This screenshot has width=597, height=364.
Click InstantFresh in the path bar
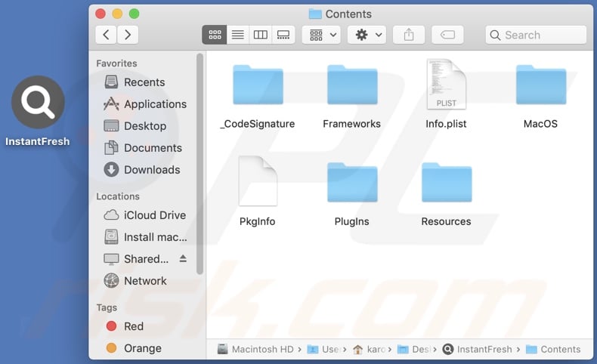(x=478, y=349)
